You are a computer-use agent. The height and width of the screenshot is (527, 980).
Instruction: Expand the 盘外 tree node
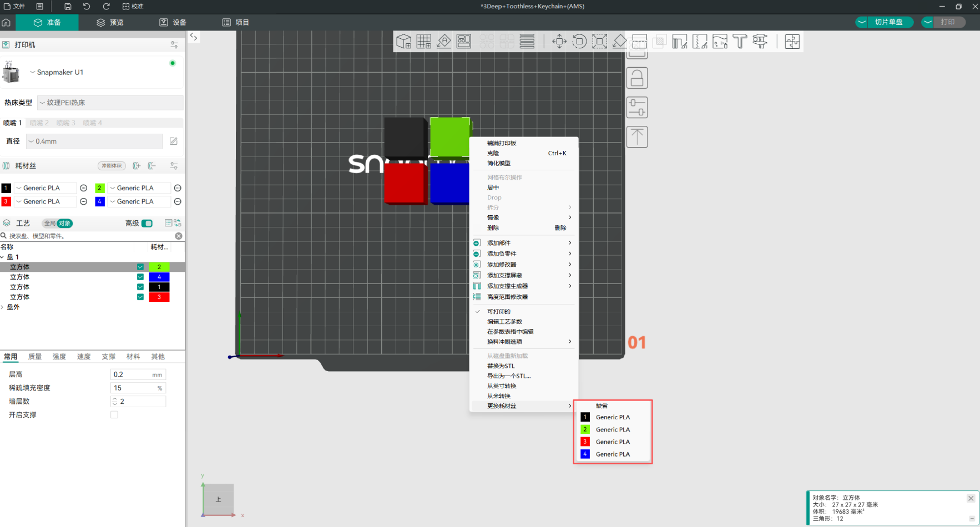(x=3, y=307)
